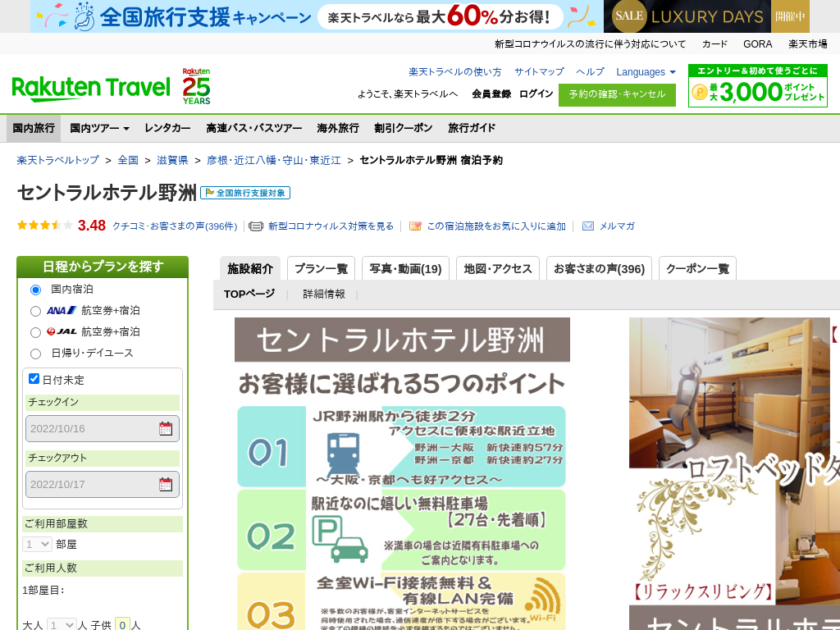Open the ご利用部屋数 room count dropdown

[x=37, y=545]
